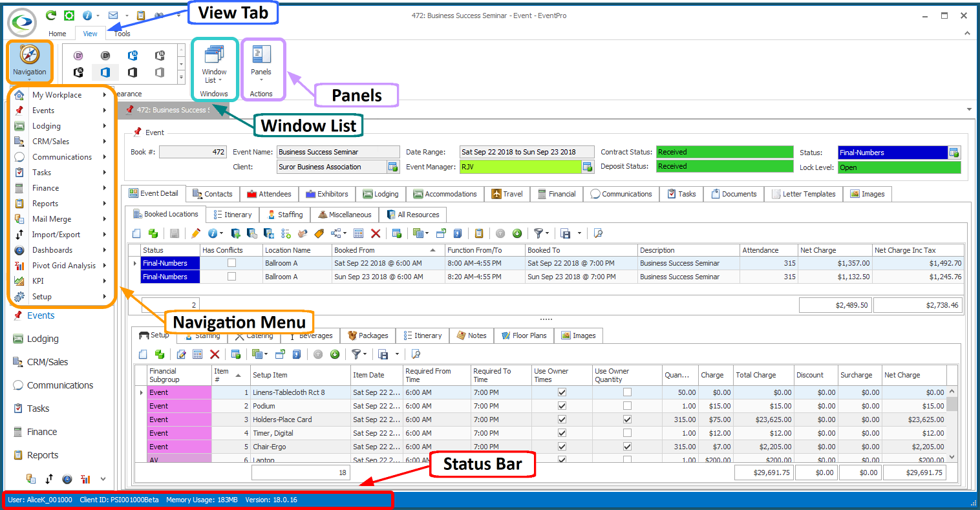Click the calculator icon in Booked Locations toolbar
Image resolution: width=980 pixels, height=510 pixels.
pos(358,233)
